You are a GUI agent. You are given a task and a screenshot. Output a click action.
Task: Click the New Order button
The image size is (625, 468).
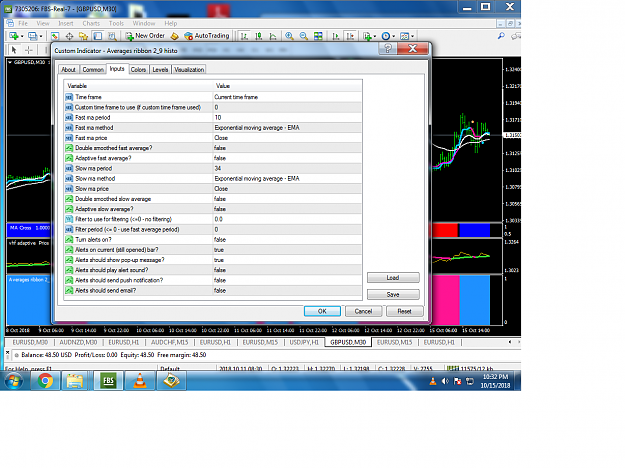tap(145, 36)
